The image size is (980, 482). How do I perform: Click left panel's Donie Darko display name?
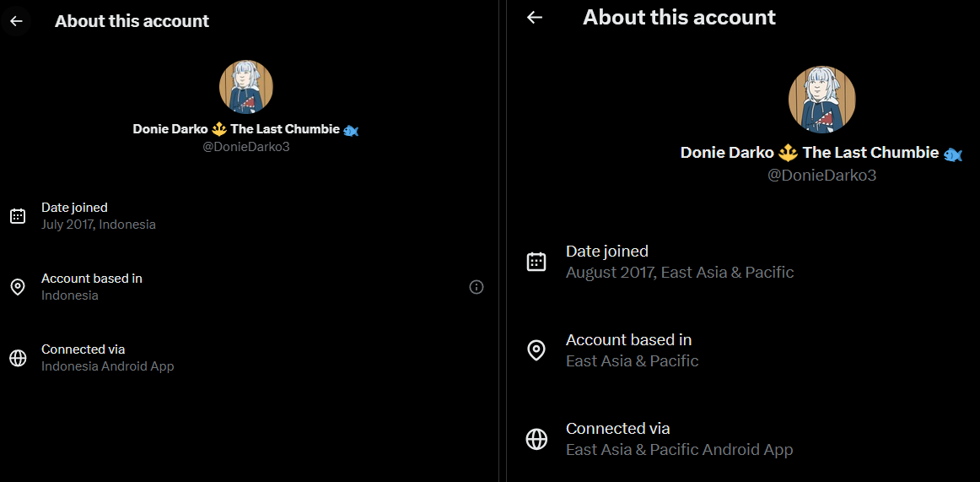point(245,129)
